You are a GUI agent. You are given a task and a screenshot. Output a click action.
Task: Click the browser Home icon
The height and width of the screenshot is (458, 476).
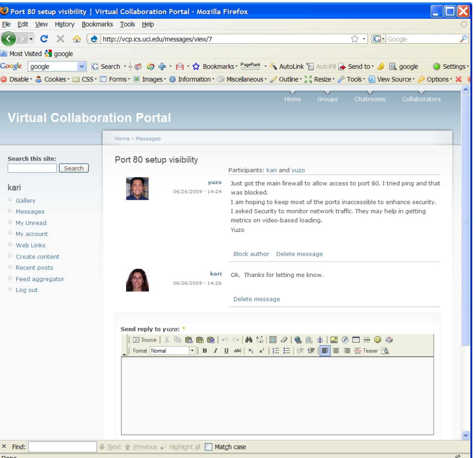tap(77, 39)
